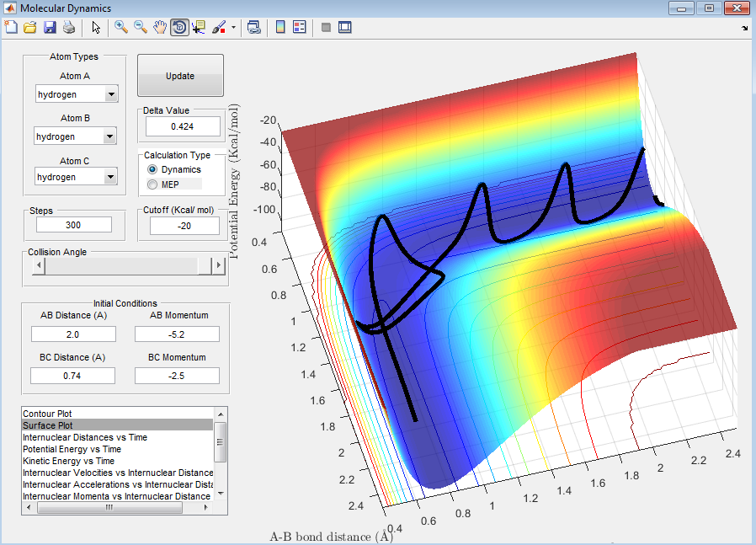Image resolution: width=756 pixels, height=545 pixels.
Task: Click the Collision Angle slider track
Action: (x=120, y=265)
